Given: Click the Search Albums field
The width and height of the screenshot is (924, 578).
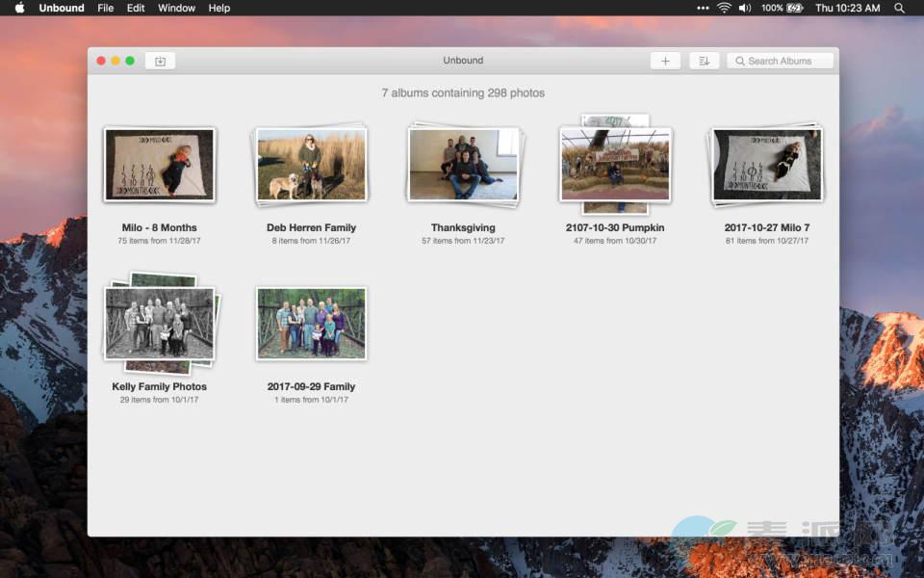Looking at the screenshot, I should click(780, 61).
